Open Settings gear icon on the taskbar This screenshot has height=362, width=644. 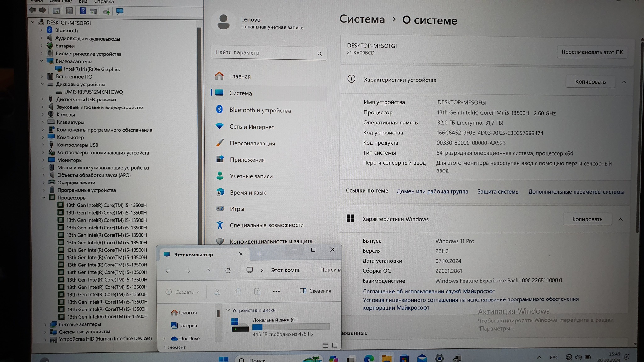[x=439, y=358]
